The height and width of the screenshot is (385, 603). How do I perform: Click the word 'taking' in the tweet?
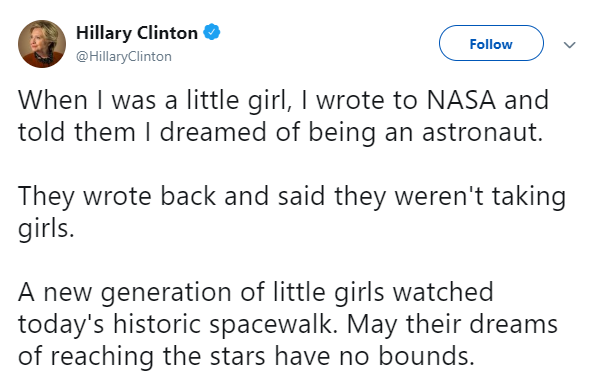pyautogui.click(x=529, y=197)
